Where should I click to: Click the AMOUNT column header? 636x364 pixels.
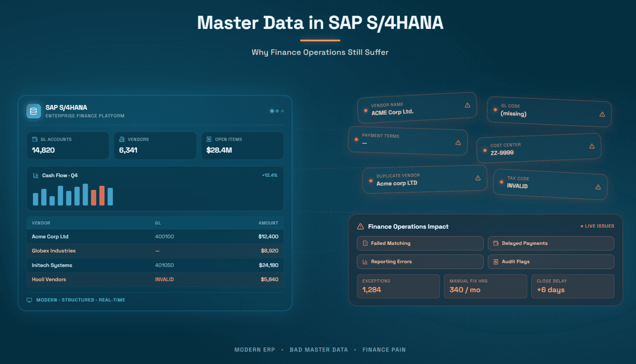tap(268, 223)
